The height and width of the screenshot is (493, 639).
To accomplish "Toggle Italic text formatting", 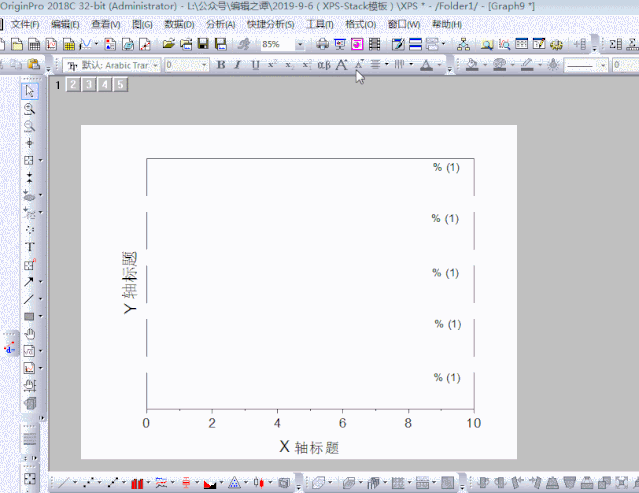I will [238, 65].
